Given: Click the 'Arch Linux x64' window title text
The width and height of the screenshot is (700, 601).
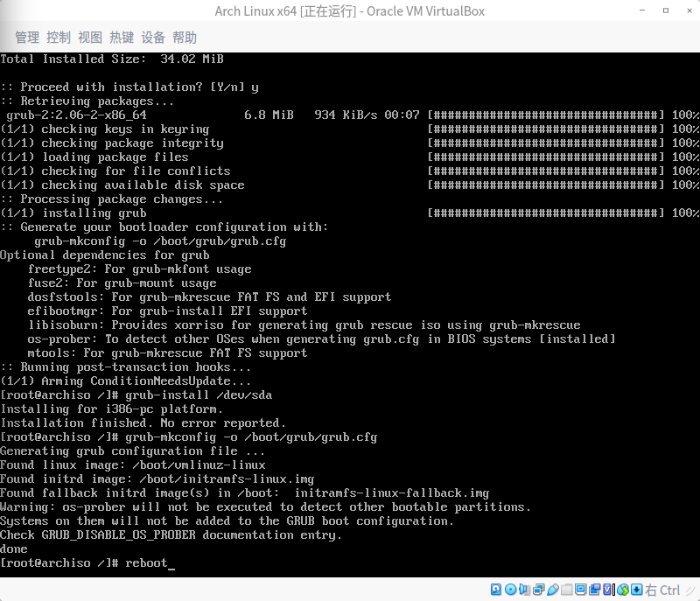Looking at the screenshot, I should (x=255, y=10).
